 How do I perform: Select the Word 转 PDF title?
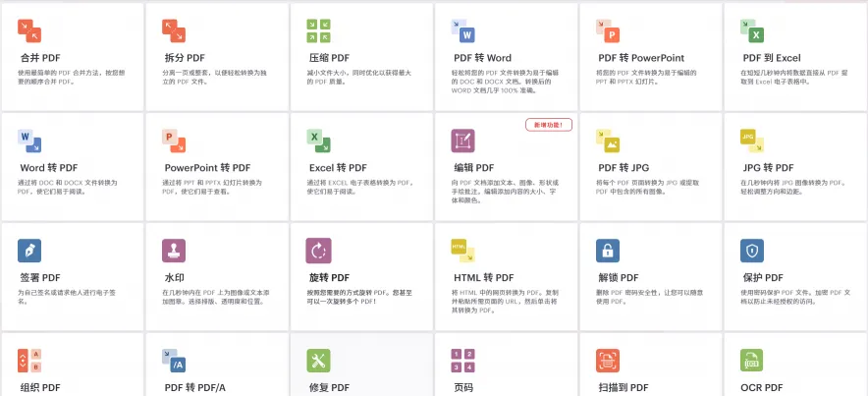[x=49, y=168]
